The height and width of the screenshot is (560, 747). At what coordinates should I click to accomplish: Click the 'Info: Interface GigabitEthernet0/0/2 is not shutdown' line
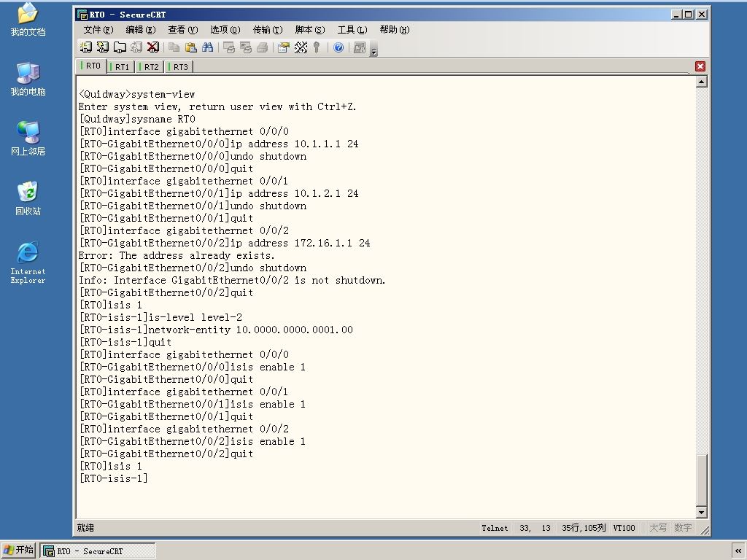(x=232, y=280)
